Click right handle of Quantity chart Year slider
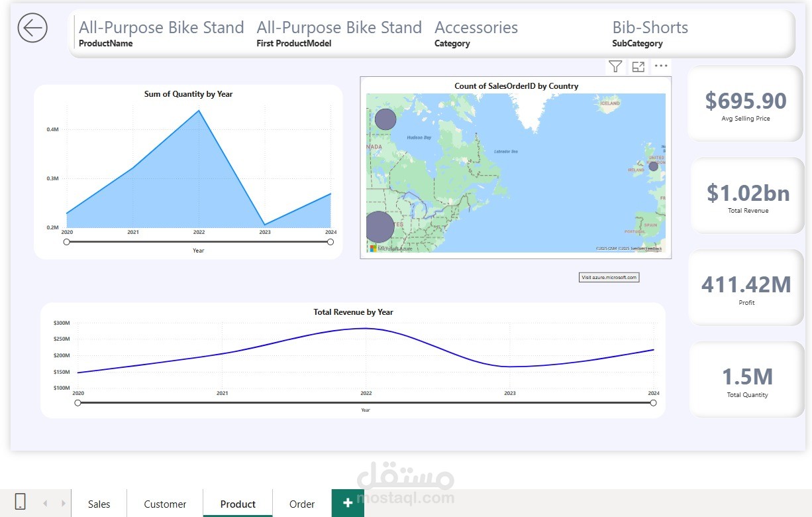Screen dimensions: 812x517 click(x=330, y=242)
